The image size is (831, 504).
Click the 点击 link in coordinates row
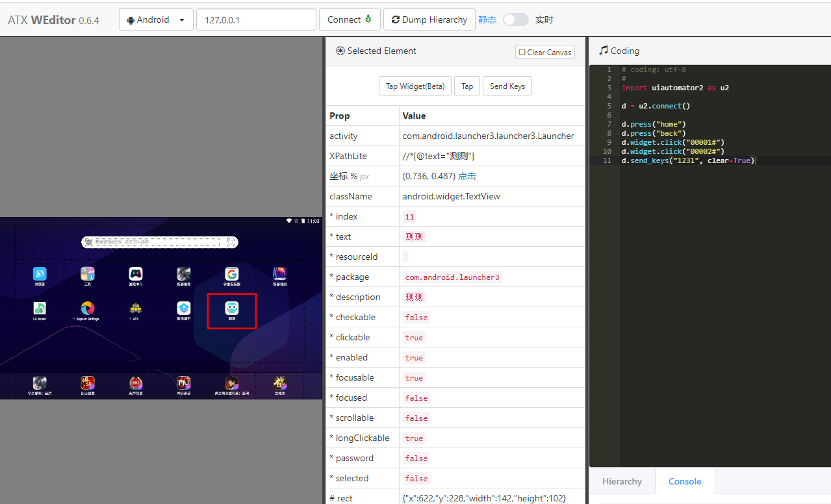467,176
